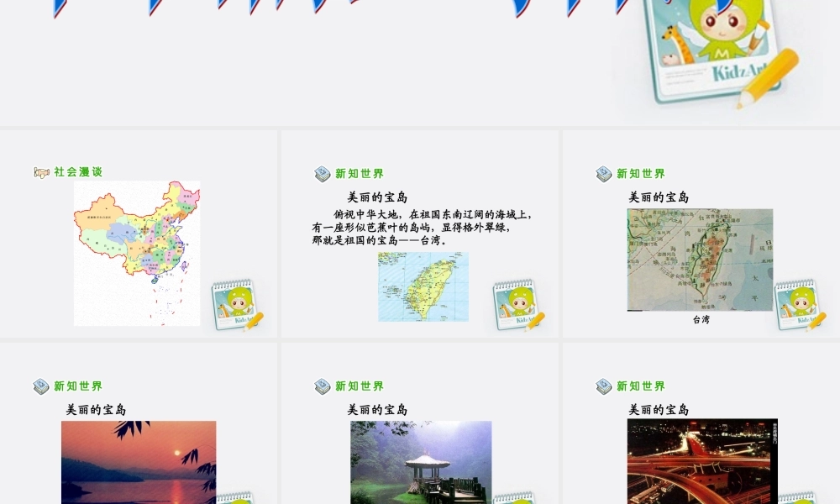Click 新知世界 heading on the night highway slide
The width and height of the screenshot is (840, 504).
tap(641, 386)
